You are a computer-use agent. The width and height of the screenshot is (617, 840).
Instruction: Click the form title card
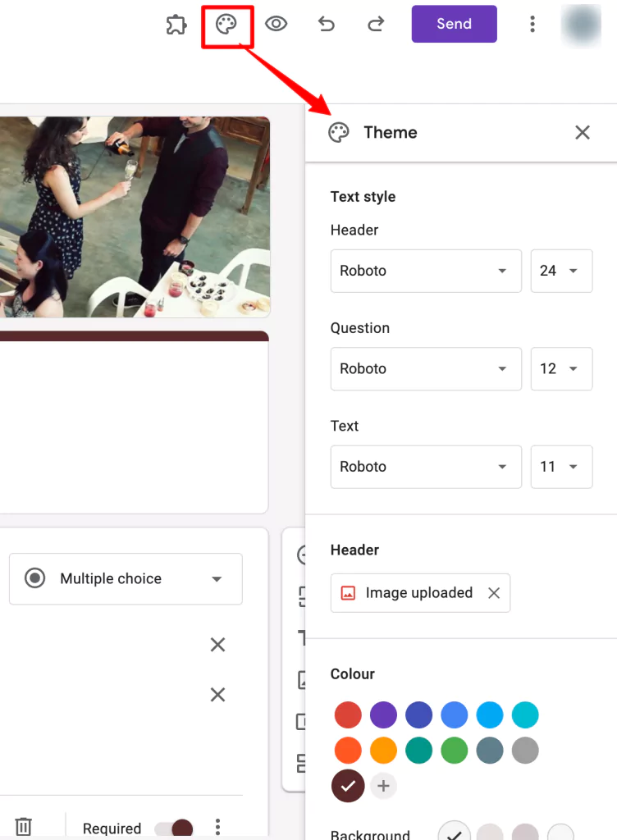click(134, 422)
